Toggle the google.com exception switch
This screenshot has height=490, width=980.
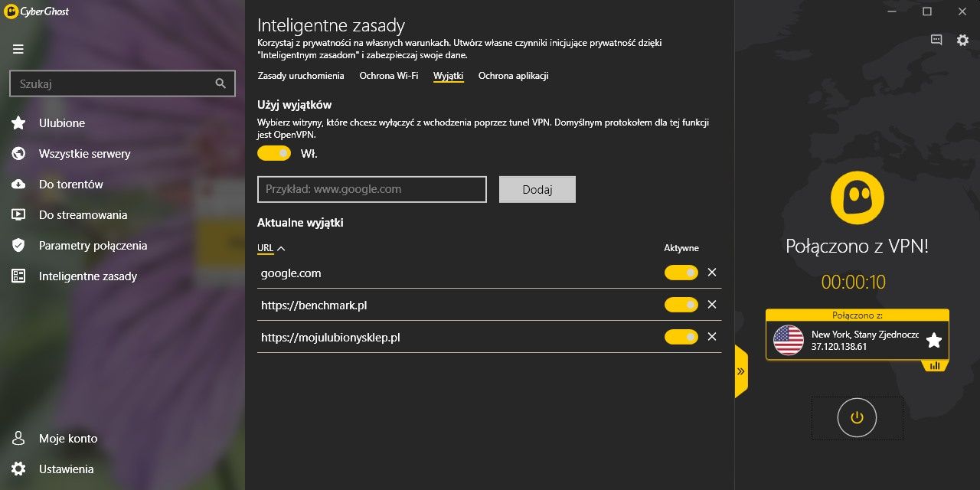[681, 273]
